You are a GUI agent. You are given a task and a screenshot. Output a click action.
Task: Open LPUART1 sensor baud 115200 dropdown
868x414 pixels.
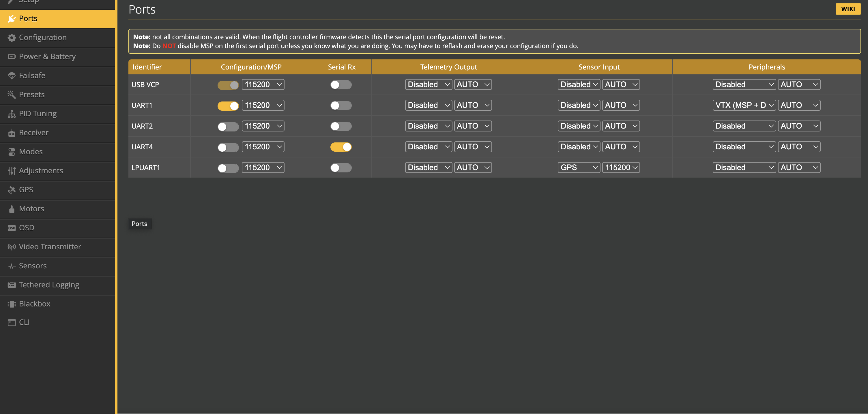click(x=621, y=168)
